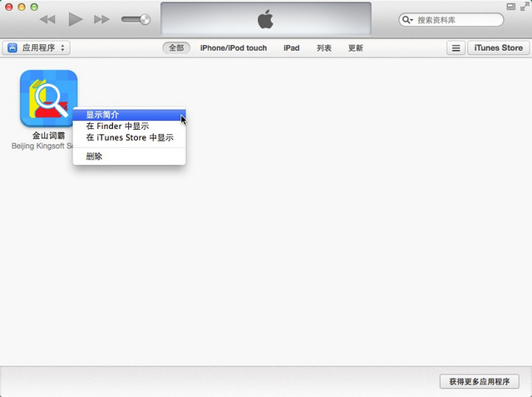This screenshot has height=397, width=532.
Task: Switch to the iPhone/iPod touch tab
Action: point(234,48)
